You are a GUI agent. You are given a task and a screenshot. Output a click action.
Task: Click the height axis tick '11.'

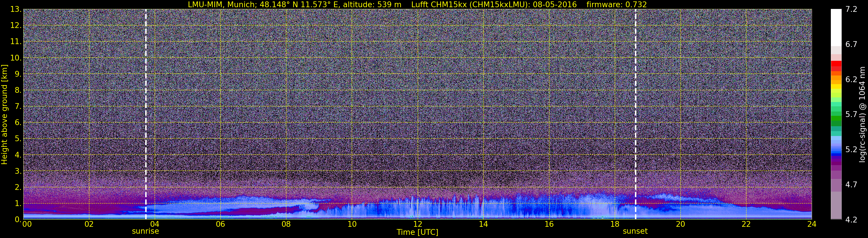[16, 42]
